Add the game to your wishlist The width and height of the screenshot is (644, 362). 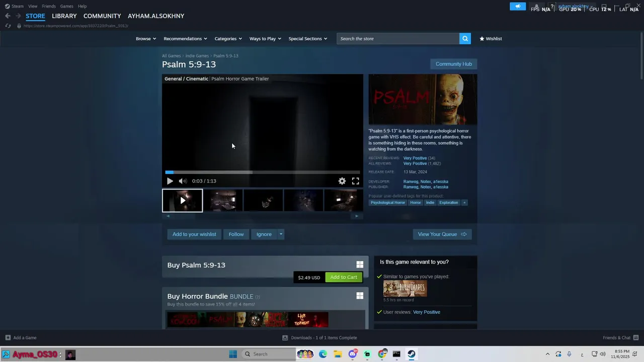pyautogui.click(x=194, y=234)
